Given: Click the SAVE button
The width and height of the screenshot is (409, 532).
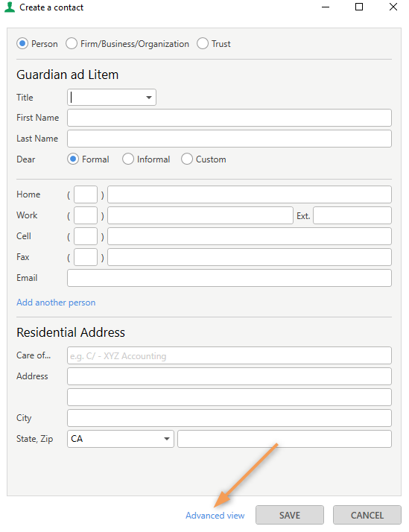Looking at the screenshot, I should tap(290, 515).
